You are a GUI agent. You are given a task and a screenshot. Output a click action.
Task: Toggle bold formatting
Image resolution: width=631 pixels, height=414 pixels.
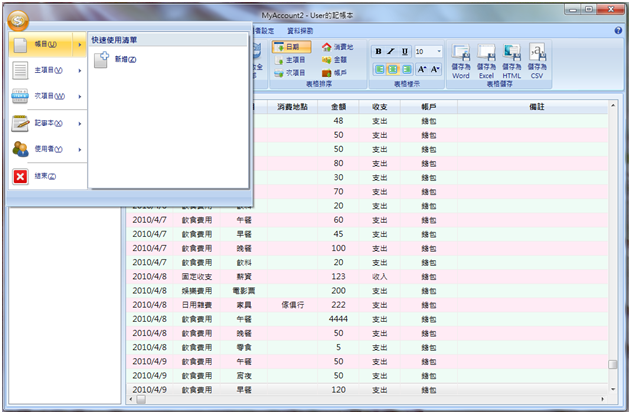click(378, 51)
